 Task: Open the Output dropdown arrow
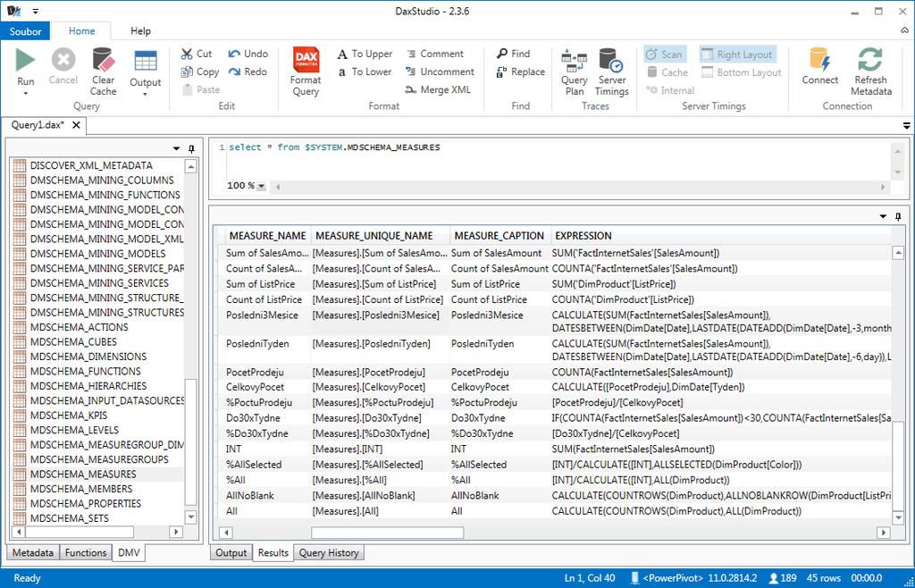tap(145, 95)
